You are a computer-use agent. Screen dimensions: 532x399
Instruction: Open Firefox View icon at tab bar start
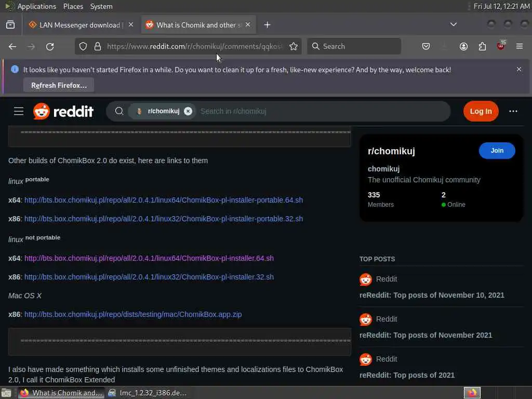pyautogui.click(x=10, y=25)
